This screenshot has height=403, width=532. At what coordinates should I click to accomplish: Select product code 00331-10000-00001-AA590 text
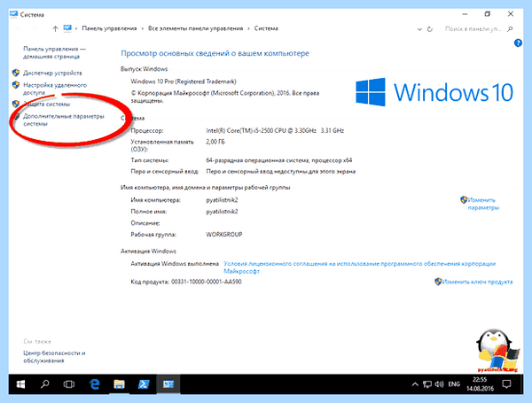(x=207, y=282)
